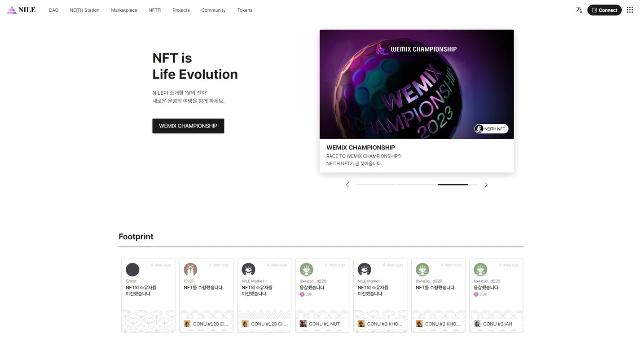The width and height of the screenshot is (642, 364).
Task: Click the CONU #3 IAH thumbnail icon
Action: pyautogui.click(x=477, y=324)
